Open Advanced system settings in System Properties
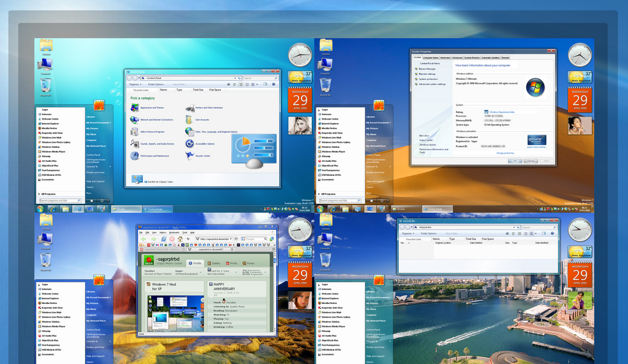628x364 pixels. [432, 84]
